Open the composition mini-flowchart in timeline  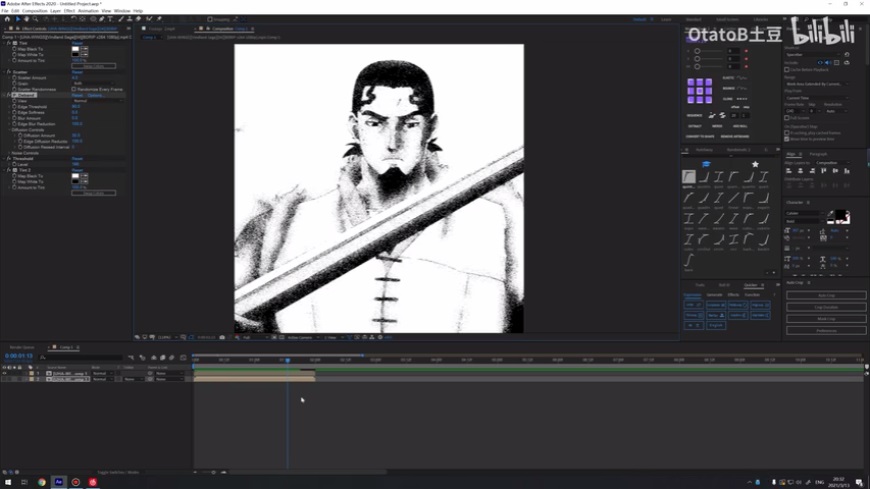(131, 357)
